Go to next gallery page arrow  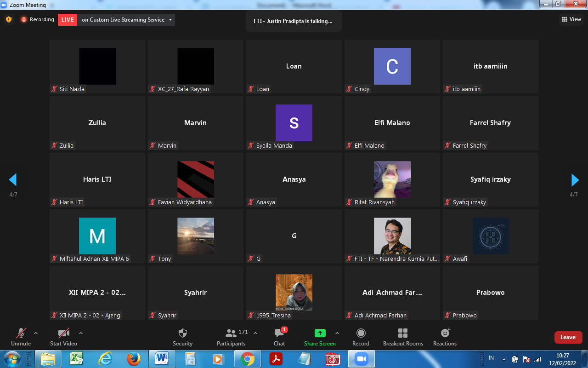point(575,179)
